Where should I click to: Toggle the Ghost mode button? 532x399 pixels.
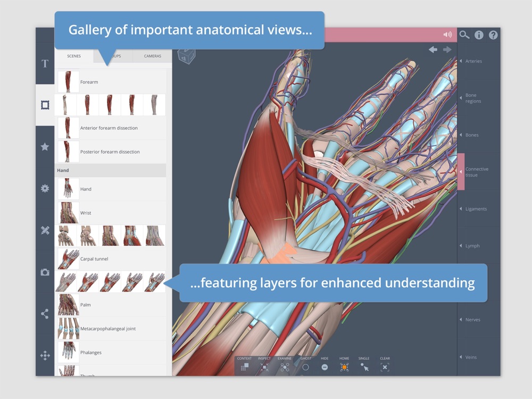(x=305, y=364)
